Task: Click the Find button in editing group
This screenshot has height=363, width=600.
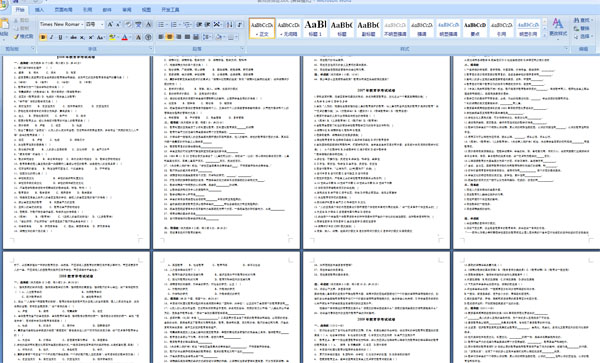Action: pos(582,20)
